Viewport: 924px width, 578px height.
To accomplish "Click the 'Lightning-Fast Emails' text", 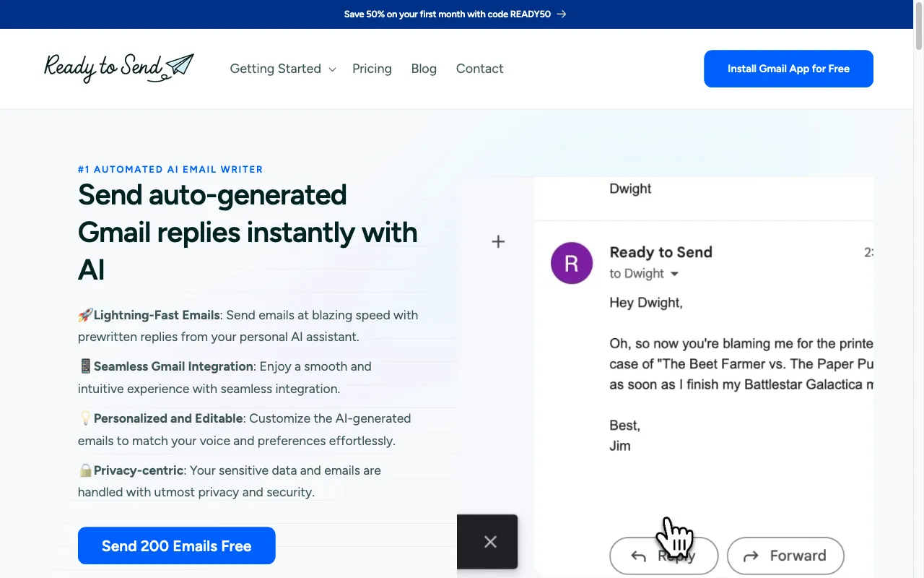I will [157, 315].
